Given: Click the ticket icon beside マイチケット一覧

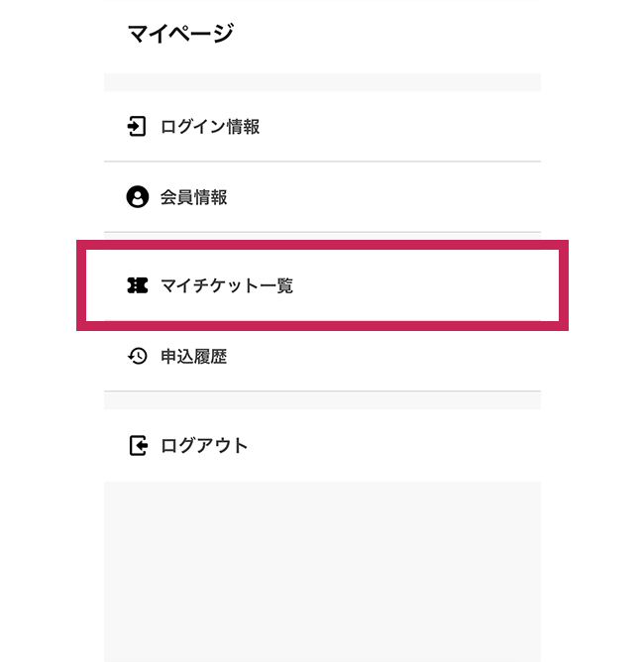Looking at the screenshot, I should pos(137,286).
